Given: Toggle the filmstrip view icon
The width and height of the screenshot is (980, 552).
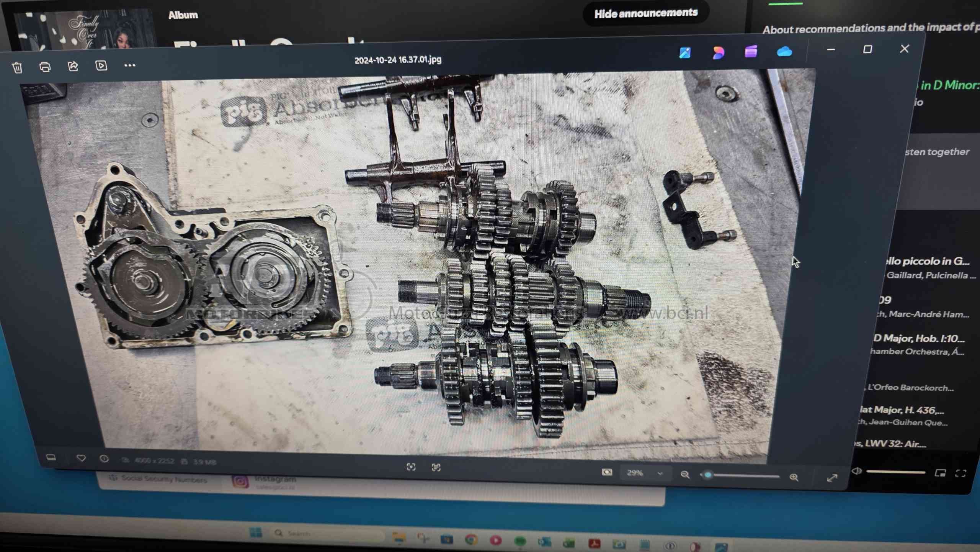Looking at the screenshot, I should pos(51,457).
